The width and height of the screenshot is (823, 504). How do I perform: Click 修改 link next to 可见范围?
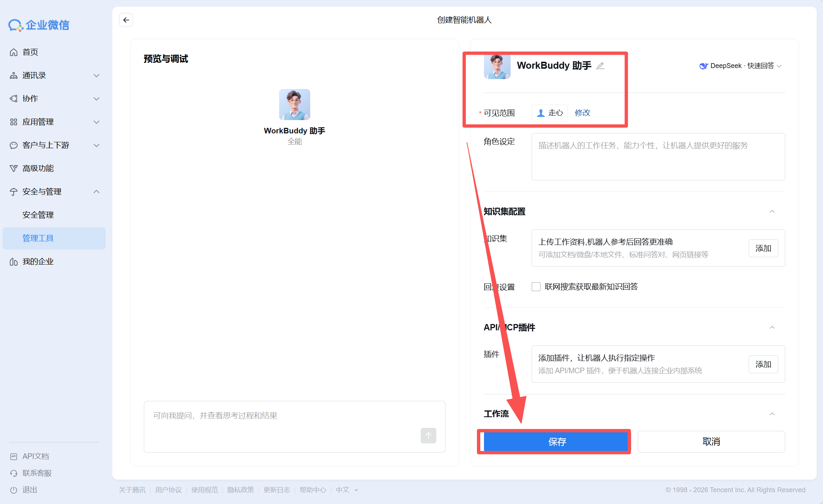pos(582,113)
